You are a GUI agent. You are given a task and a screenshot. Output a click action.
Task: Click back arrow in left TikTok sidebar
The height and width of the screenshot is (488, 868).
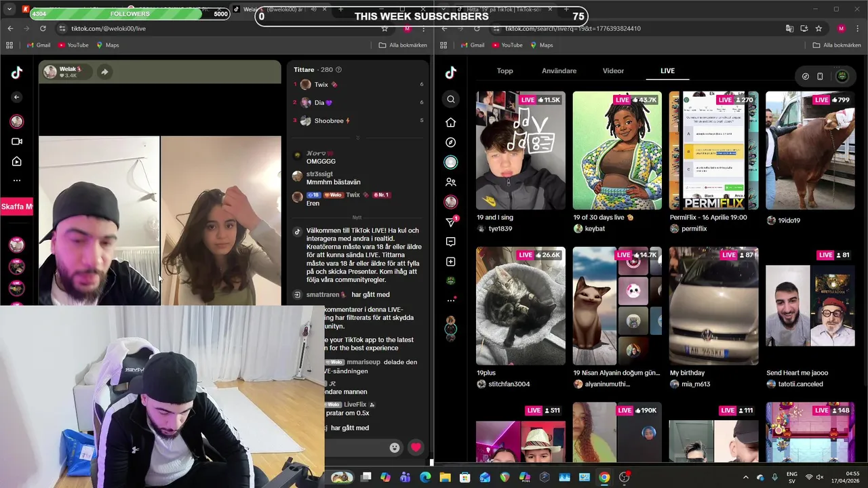coord(17,97)
